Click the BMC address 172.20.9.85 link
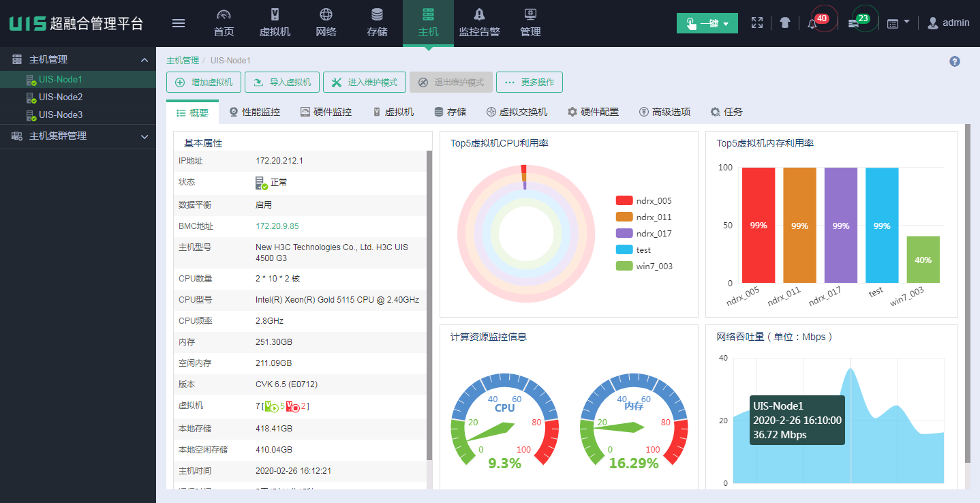Screen dimensions: 980x503 pos(277,226)
